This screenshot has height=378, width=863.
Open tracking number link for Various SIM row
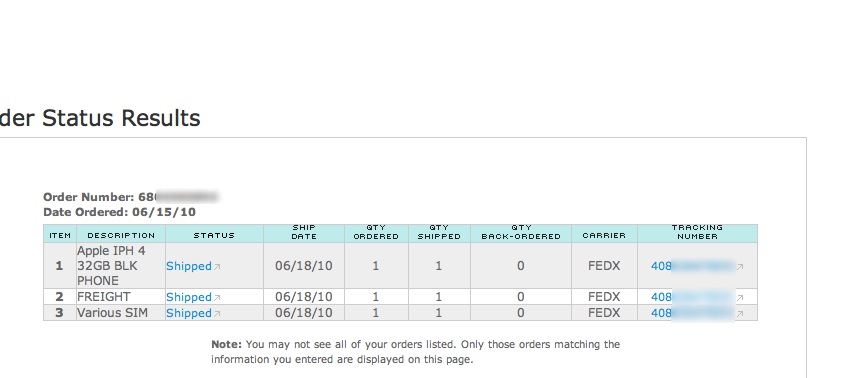pyautogui.click(x=693, y=313)
